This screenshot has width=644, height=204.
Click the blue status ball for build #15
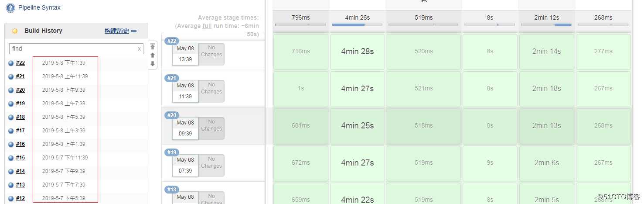pos(11,158)
